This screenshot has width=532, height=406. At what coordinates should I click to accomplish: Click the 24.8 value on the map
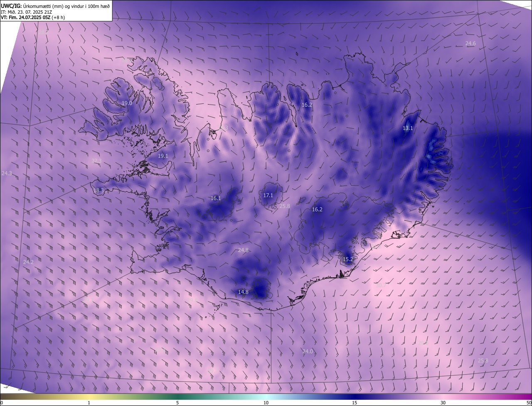point(243,250)
